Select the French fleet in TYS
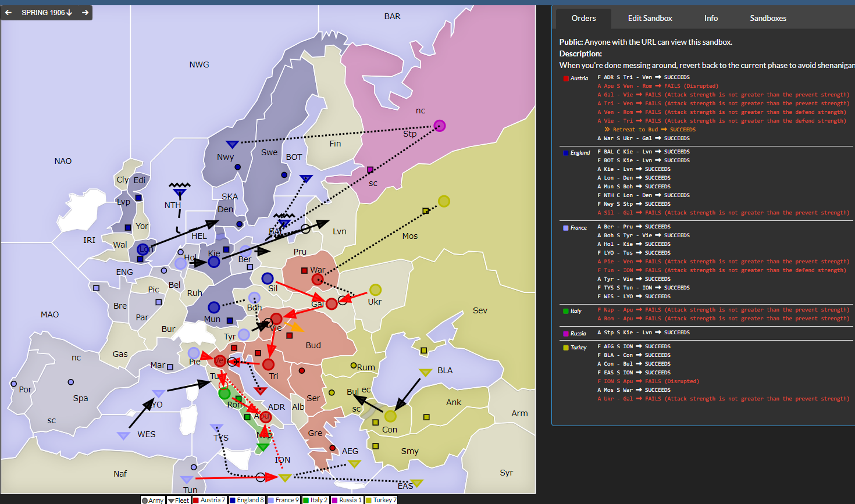Image resolution: width=855 pixels, height=504 pixels. [216, 427]
